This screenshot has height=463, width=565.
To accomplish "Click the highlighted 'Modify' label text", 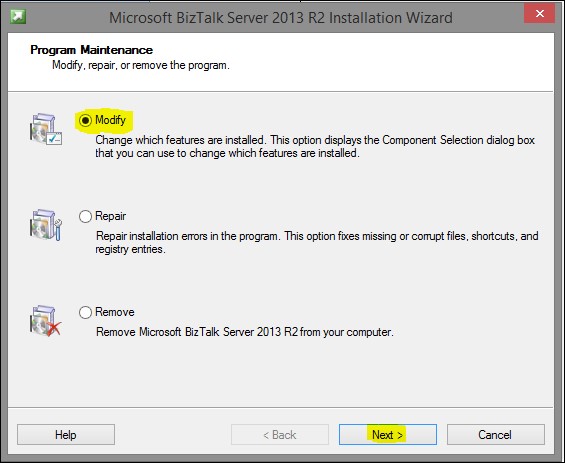I will [x=110, y=120].
